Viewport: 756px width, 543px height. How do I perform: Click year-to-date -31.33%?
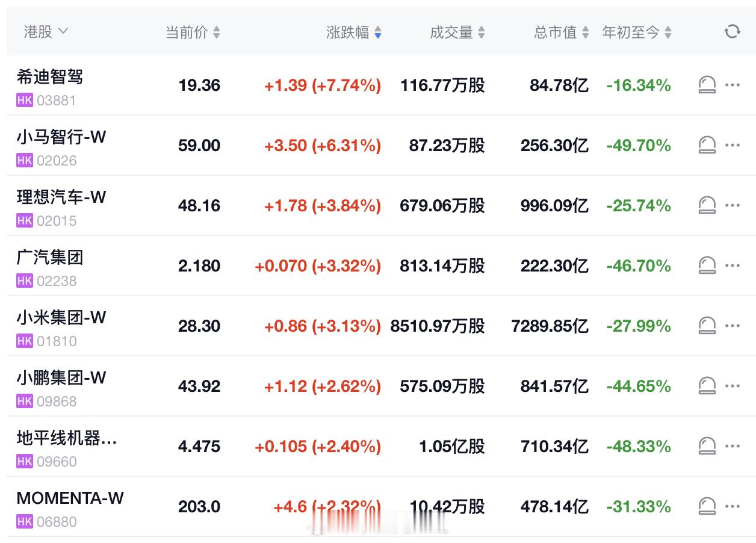pos(639,507)
